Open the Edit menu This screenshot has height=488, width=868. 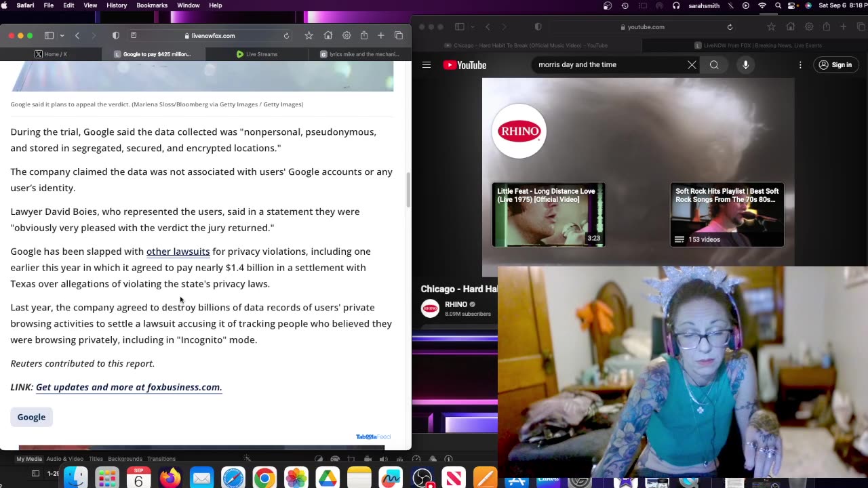click(x=68, y=5)
